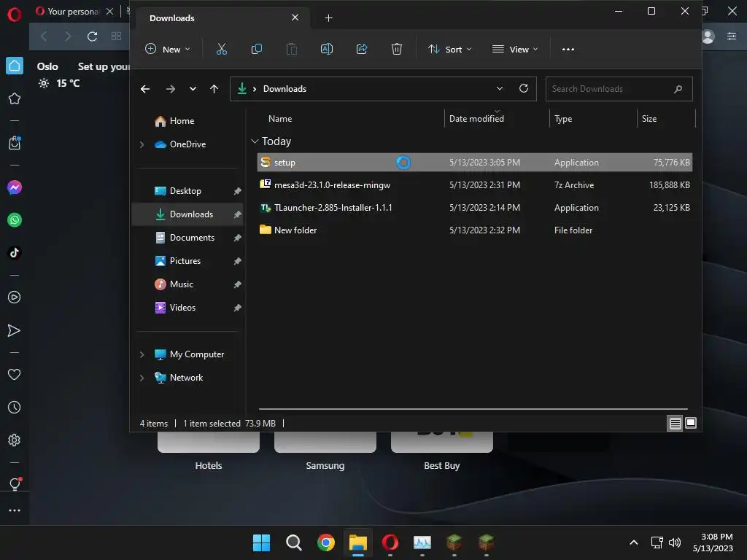Click the Copy icon in Explorer toolbar
This screenshot has height=560, width=747.
pyautogui.click(x=256, y=49)
